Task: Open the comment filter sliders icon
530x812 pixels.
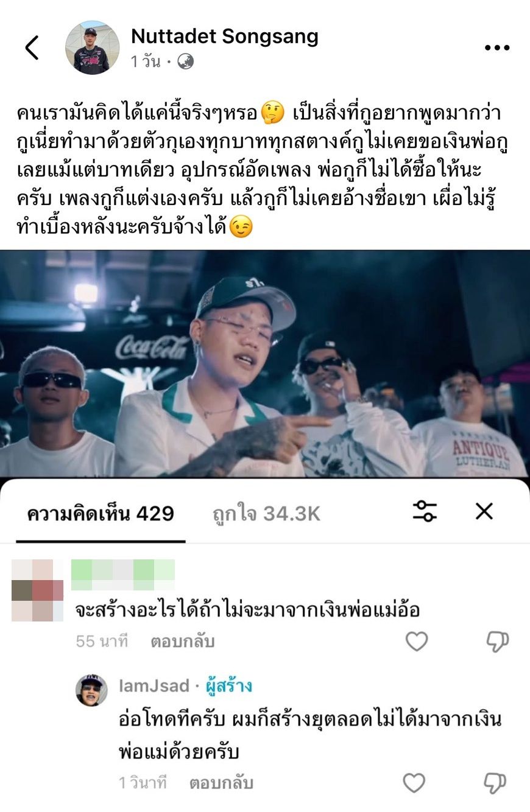Action: [425, 511]
